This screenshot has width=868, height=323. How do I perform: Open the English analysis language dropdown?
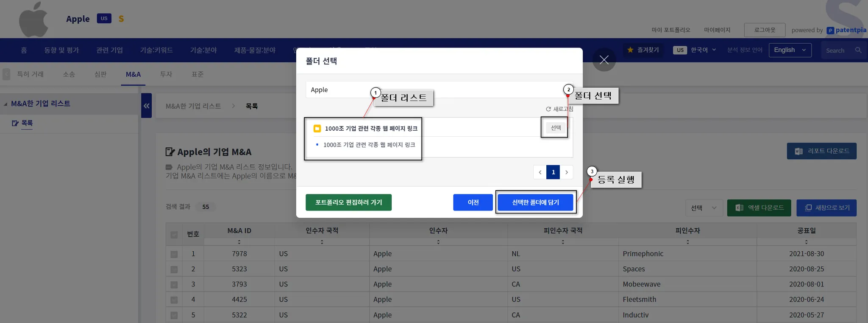click(x=790, y=50)
